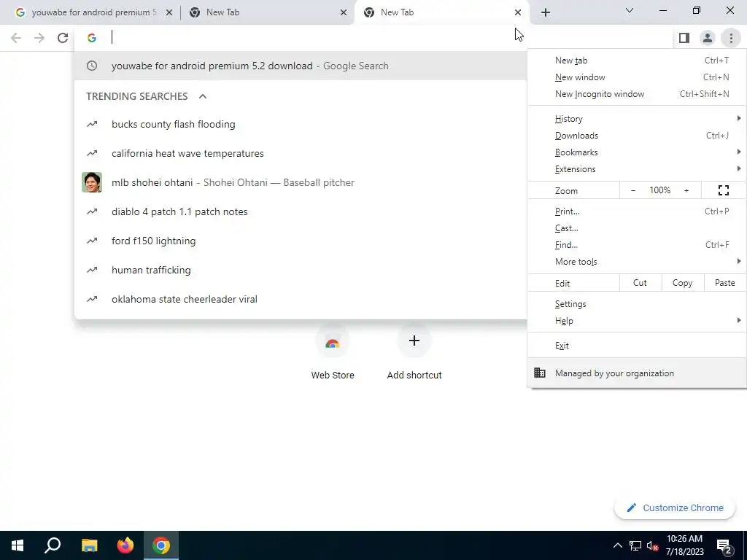Open the tab search chevron
This screenshot has width=747, height=560.
tap(630, 10)
